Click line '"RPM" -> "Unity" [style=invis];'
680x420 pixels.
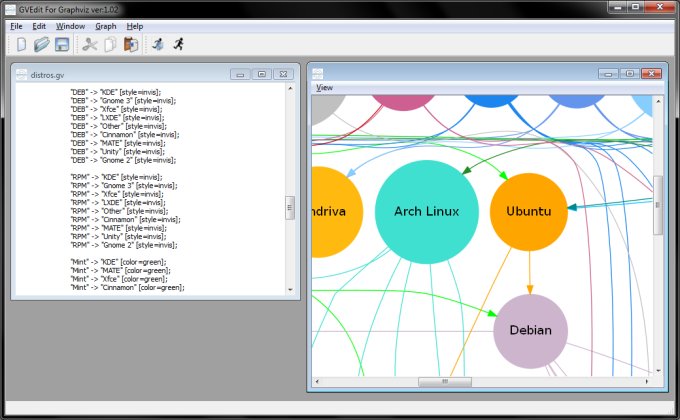pyautogui.click(x=118, y=236)
